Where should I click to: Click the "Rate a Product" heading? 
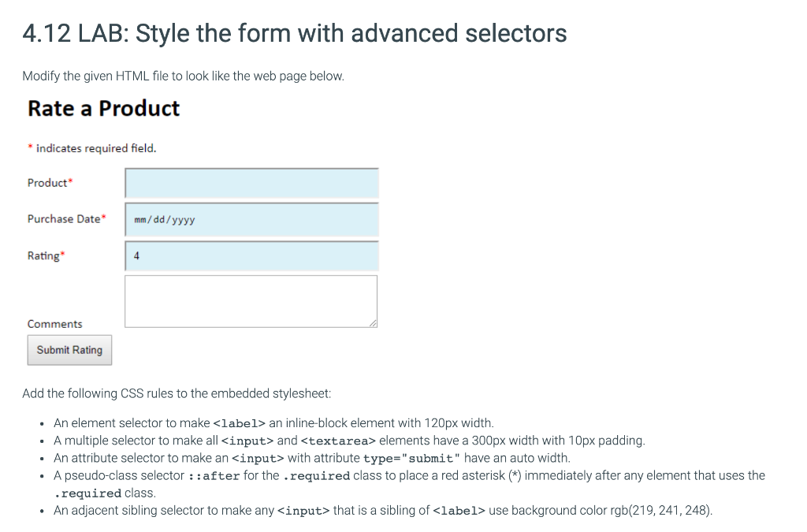[103, 108]
